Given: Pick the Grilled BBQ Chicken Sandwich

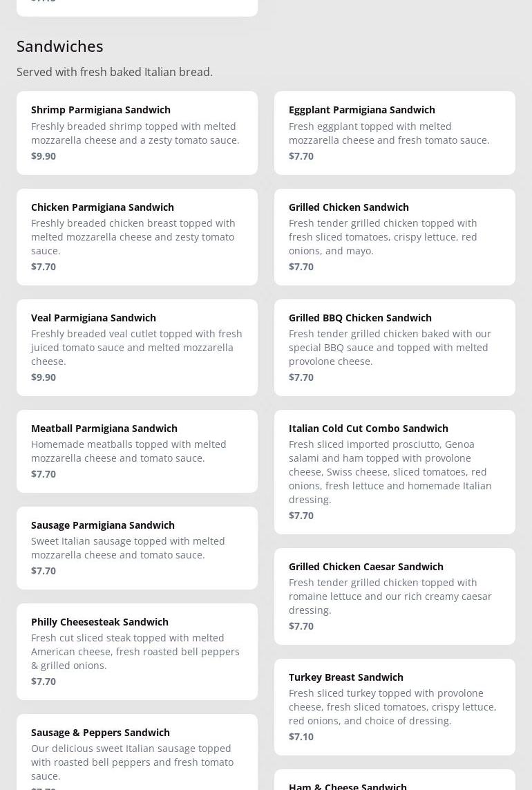Looking at the screenshot, I should (395, 348).
